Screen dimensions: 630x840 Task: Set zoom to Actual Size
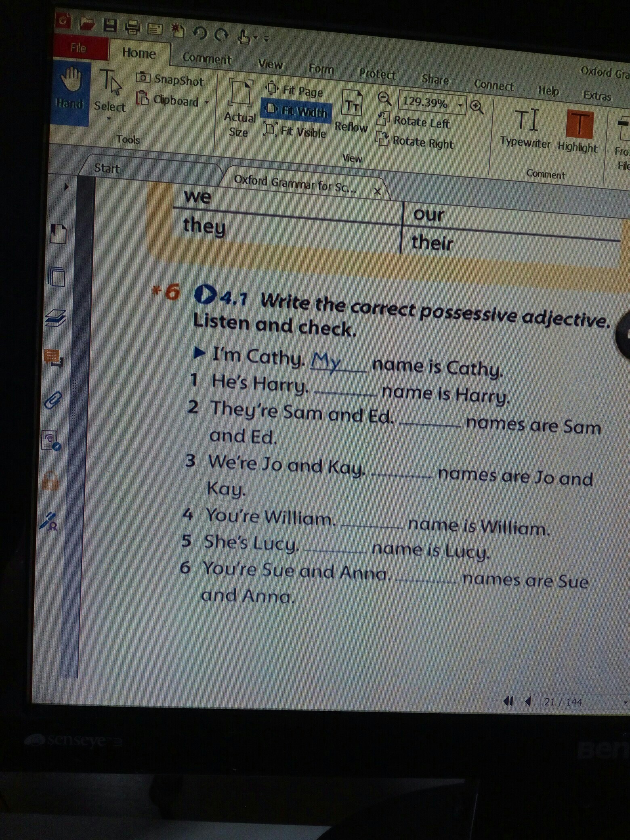pos(240,108)
